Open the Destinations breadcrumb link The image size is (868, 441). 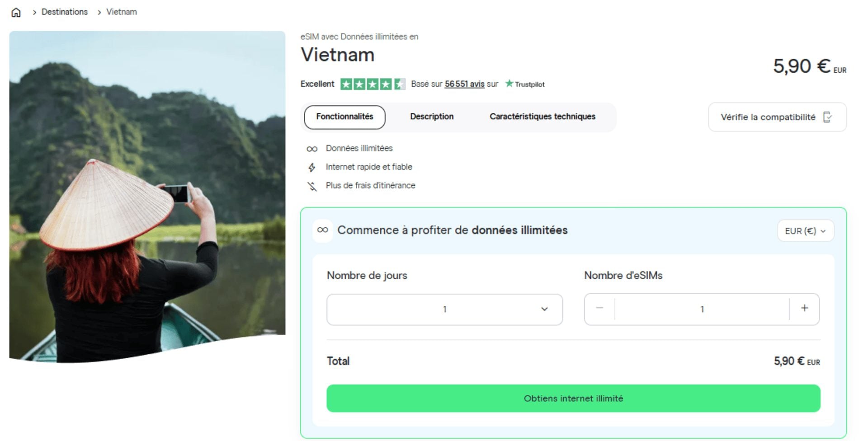(x=64, y=12)
